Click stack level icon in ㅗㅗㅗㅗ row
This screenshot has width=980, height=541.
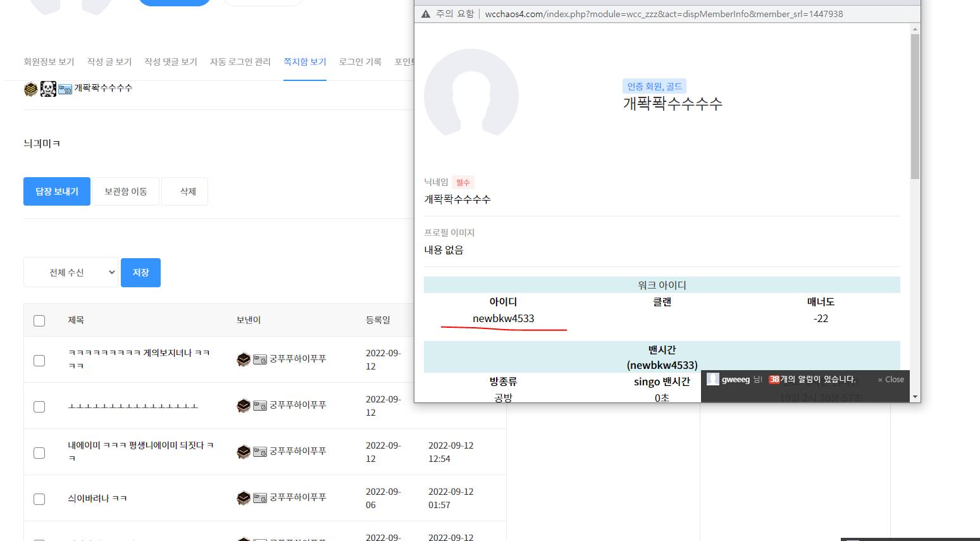pyautogui.click(x=244, y=406)
